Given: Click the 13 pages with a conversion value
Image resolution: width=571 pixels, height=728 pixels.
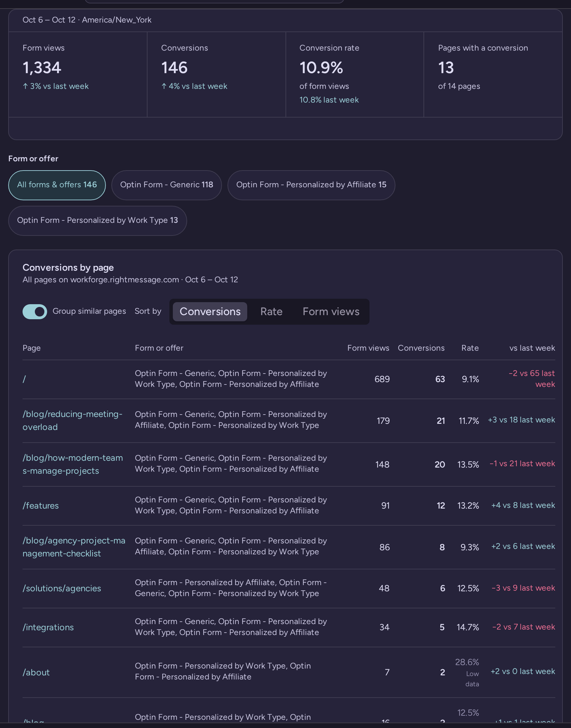Looking at the screenshot, I should [x=446, y=68].
